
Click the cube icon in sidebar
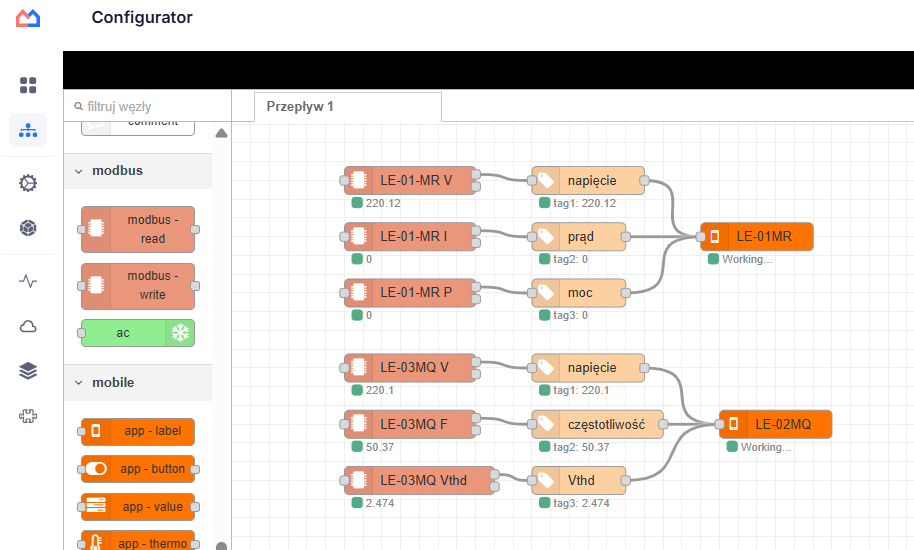(28, 228)
